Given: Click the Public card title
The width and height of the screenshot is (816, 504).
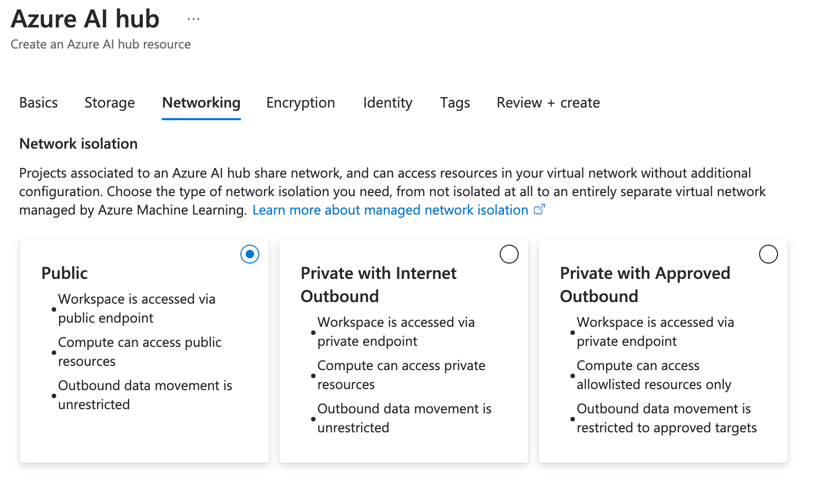Looking at the screenshot, I should [65, 273].
